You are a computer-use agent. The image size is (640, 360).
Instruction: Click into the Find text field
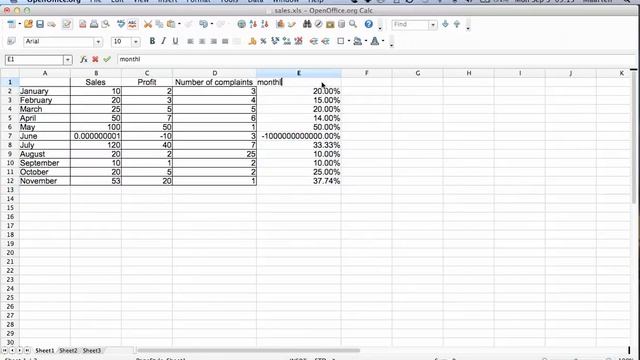[x=410, y=24]
